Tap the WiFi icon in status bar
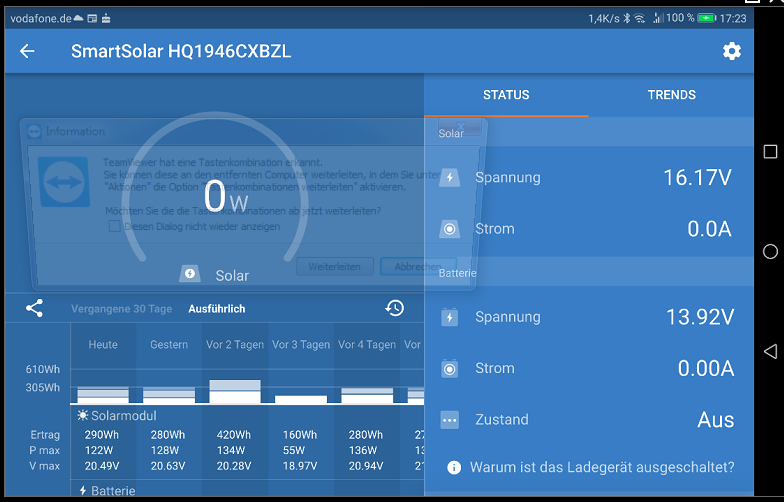This screenshot has height=502, width=784. click(640, 18)
